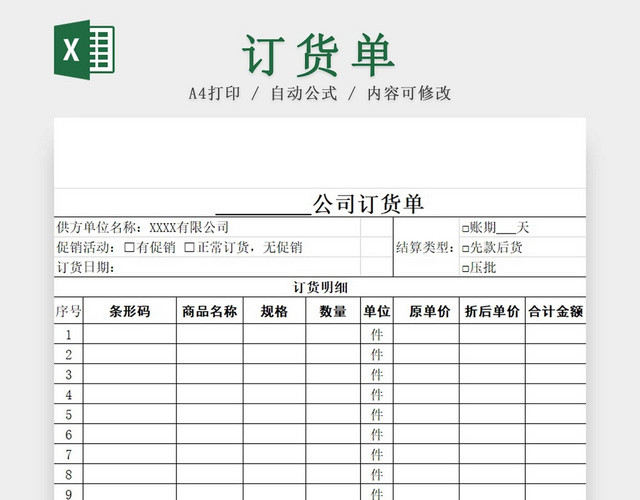This screenshot has width=640, height=500.
Task: Select serial number cell 4
Action: coord(69,394)
